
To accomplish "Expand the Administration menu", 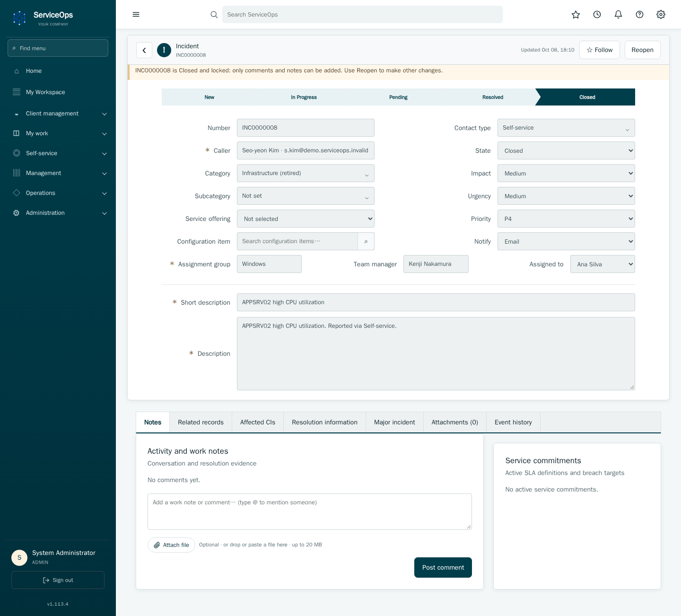I will point(58,213).
